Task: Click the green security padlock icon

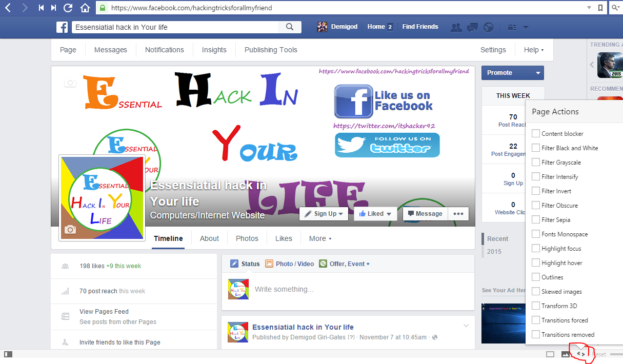Action: click(x=103, y=8)
